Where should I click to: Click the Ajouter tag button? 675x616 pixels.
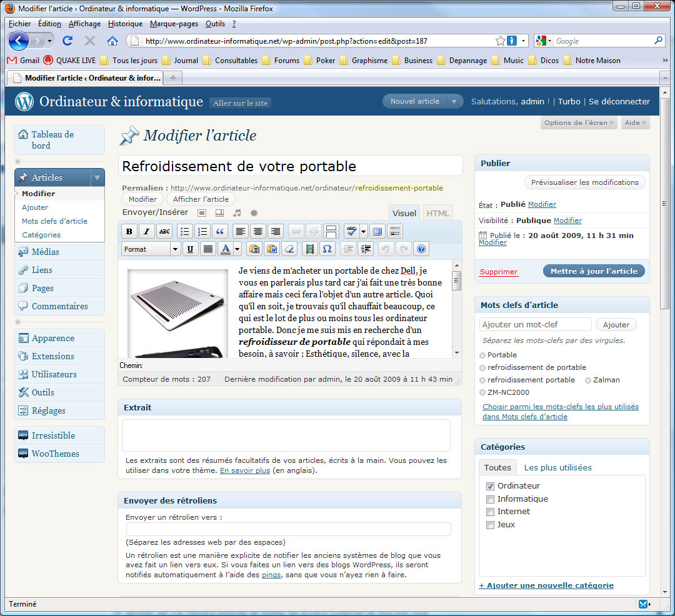pos(616,325)
